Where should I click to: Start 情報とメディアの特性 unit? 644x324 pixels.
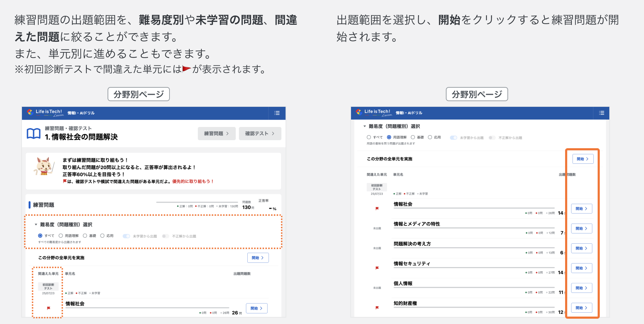click(x=581, y=228)
